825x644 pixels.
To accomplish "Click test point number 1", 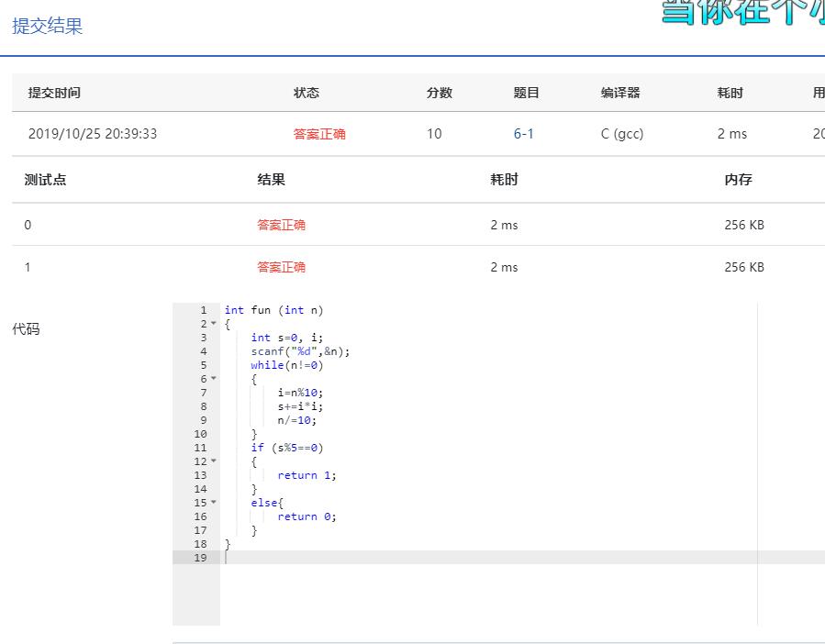I will pos(28,267).
